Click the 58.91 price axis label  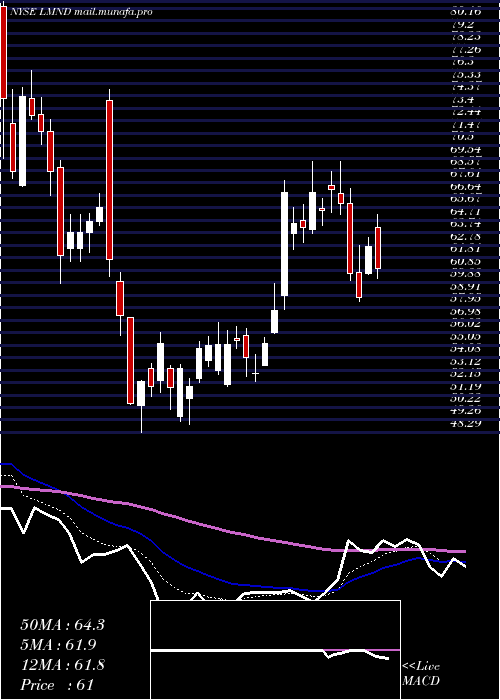point(466,286)
